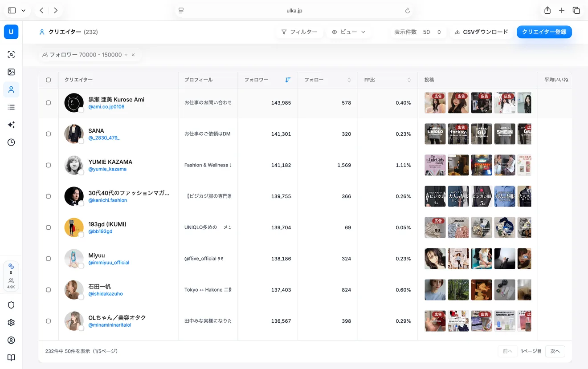Open the @yumie_kazama profile link
The height and width of the screenshot is (369, 588).
(107, 169)
